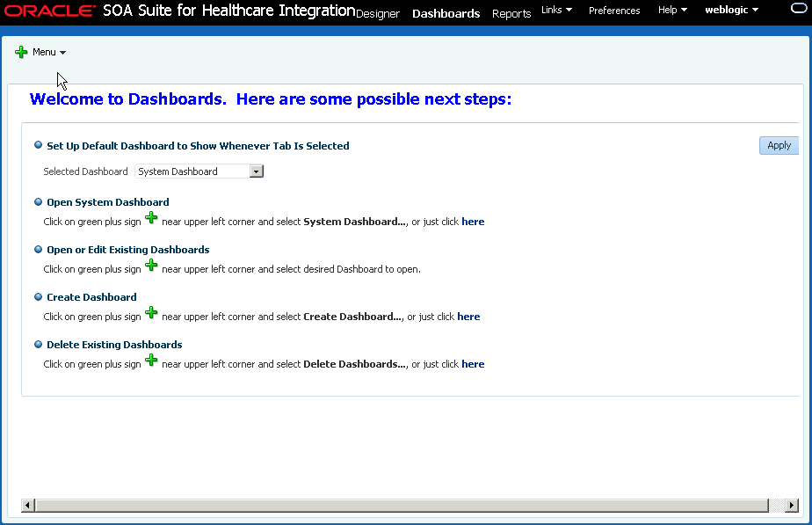The height and width of the screenshot is (525, 812).
Task: Switch to the Designer tab
Action: 378,14
